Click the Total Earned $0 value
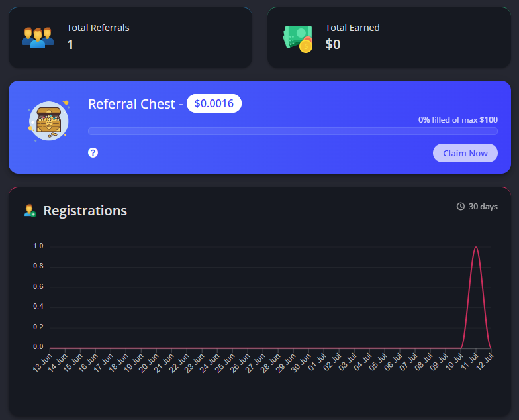This screenshot has width=519, height=420. pyautogui.click(x=332, y=44)
